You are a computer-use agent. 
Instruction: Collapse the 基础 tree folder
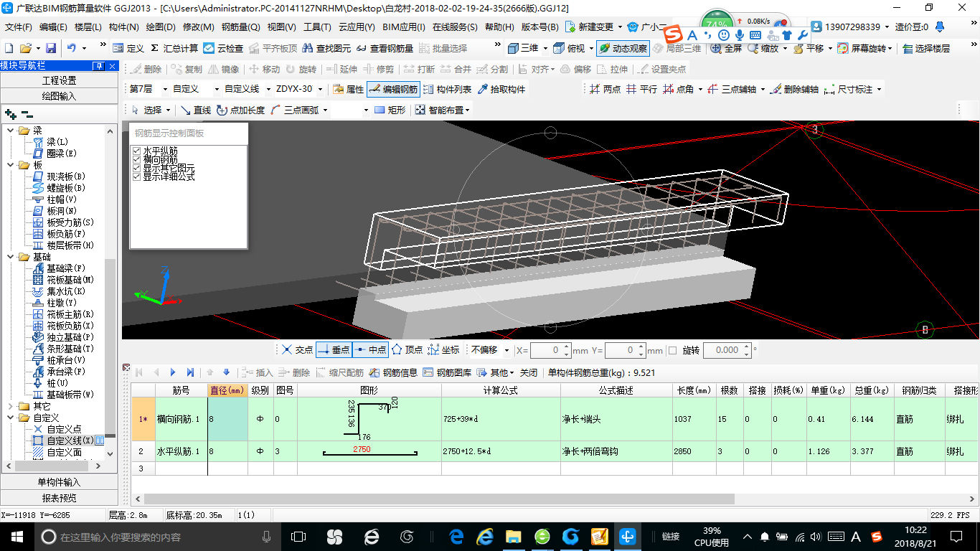point(10,257)
